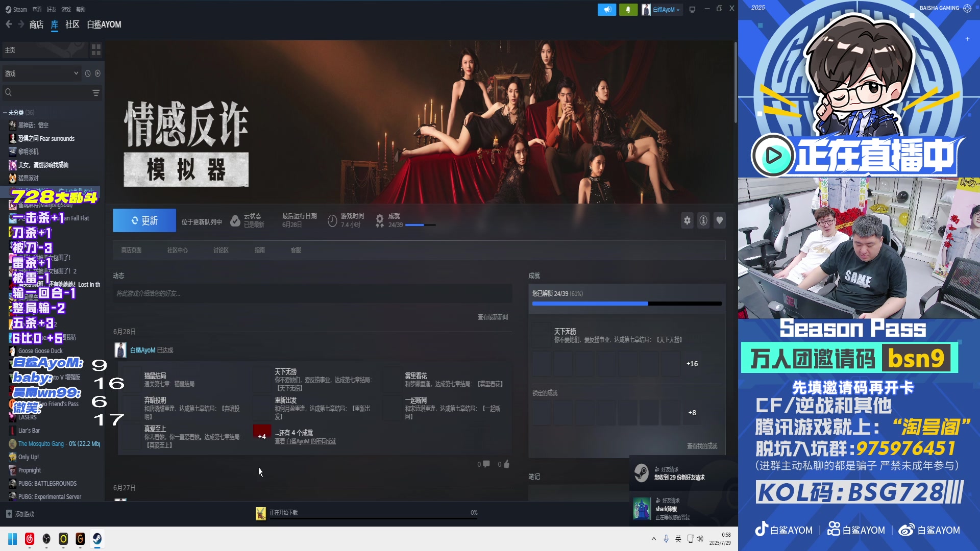Click the ready-to-play filter icon
980x551 pixels.
coord(97,73)
